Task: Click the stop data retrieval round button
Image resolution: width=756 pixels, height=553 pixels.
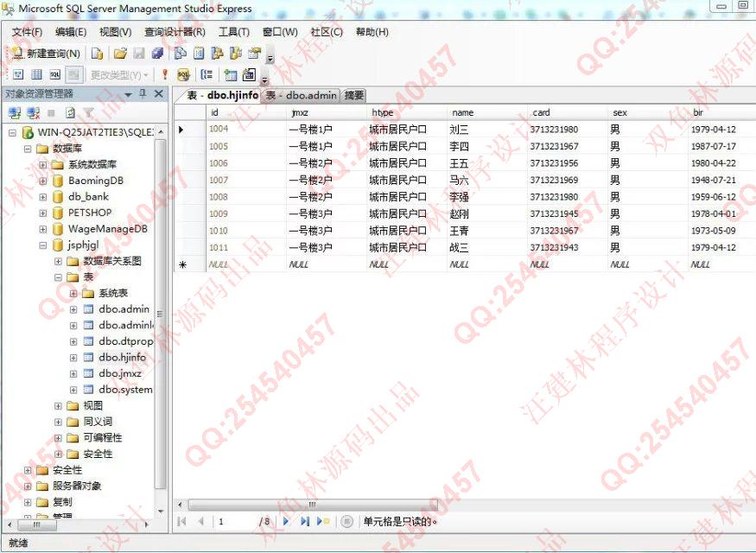Action: point(346,521)
